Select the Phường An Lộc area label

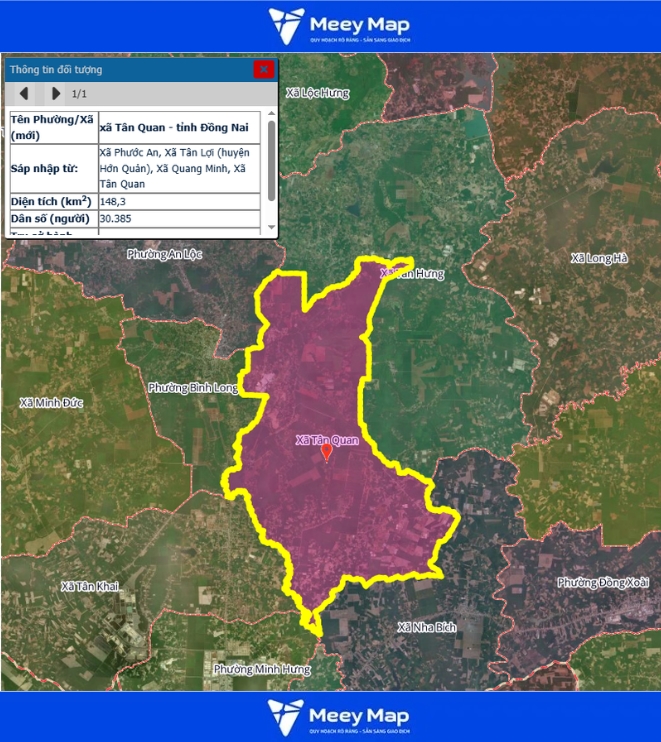(164, 254)
